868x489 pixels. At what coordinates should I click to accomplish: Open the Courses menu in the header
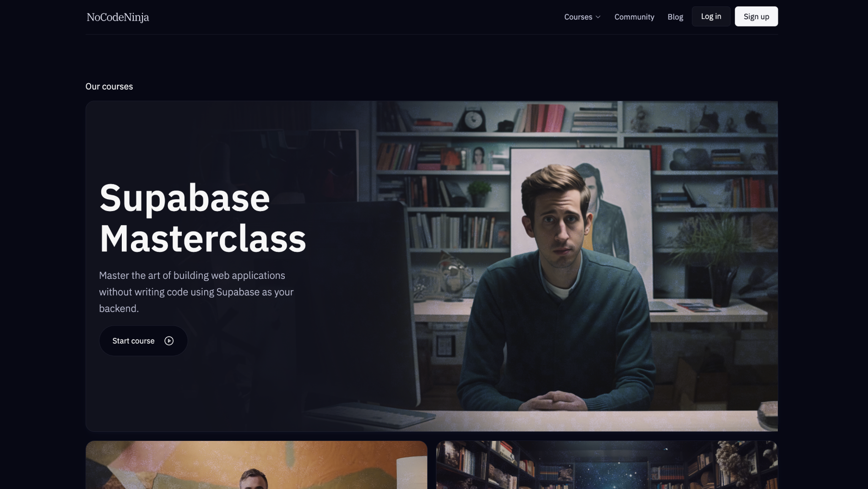(x=578, y=17)
